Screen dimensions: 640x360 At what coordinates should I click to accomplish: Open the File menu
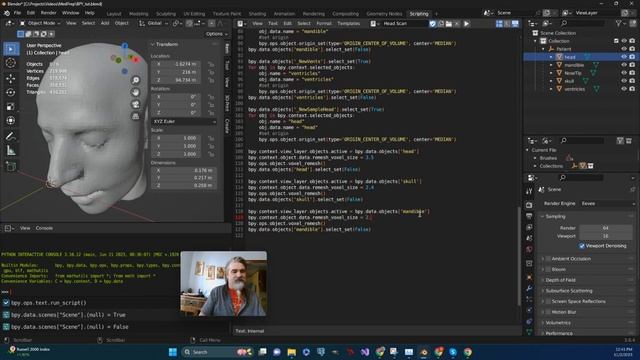(x=17, y=13)
